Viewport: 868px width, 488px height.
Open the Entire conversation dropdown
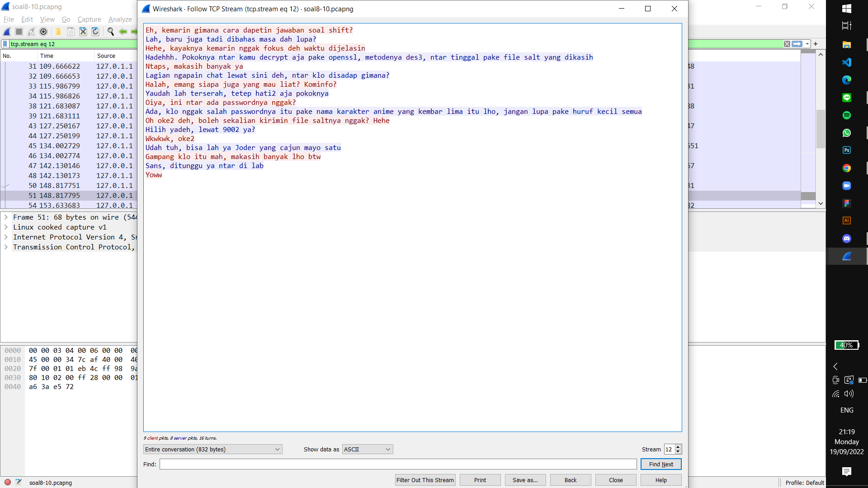click(212, 449)
